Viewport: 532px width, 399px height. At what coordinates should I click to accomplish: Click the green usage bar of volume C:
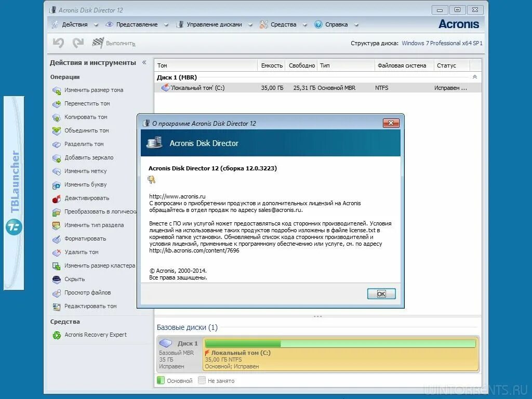[340, 344]
